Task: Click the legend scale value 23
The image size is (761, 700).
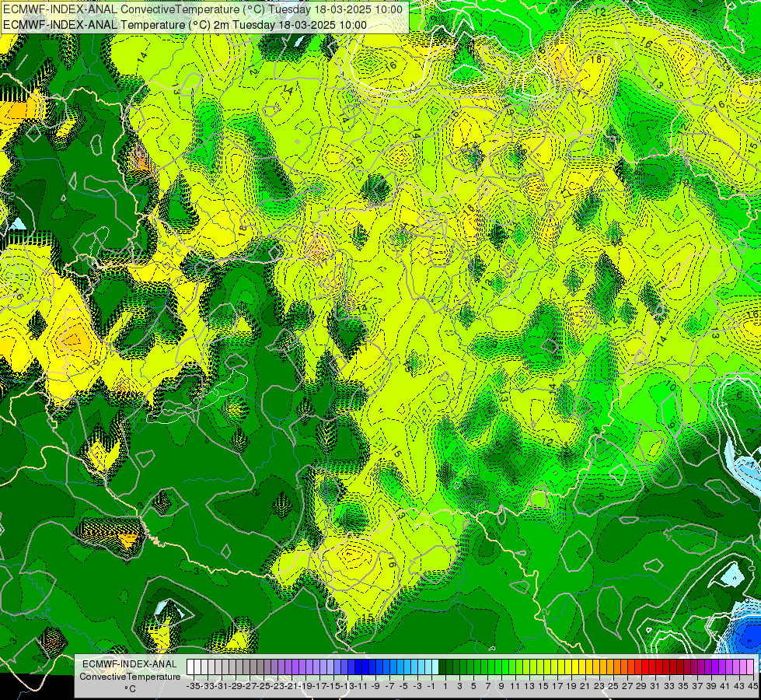Action: pyautogui.click(x=599, y=687)
